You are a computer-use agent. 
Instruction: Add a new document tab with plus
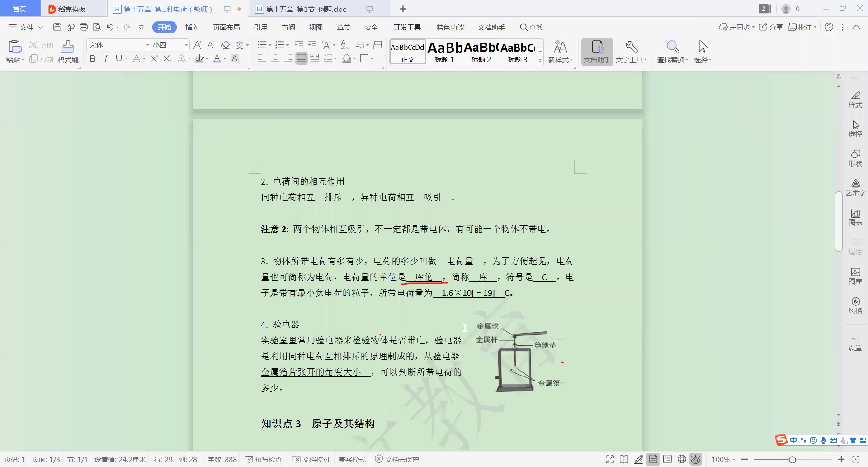[x=403, y=9]
